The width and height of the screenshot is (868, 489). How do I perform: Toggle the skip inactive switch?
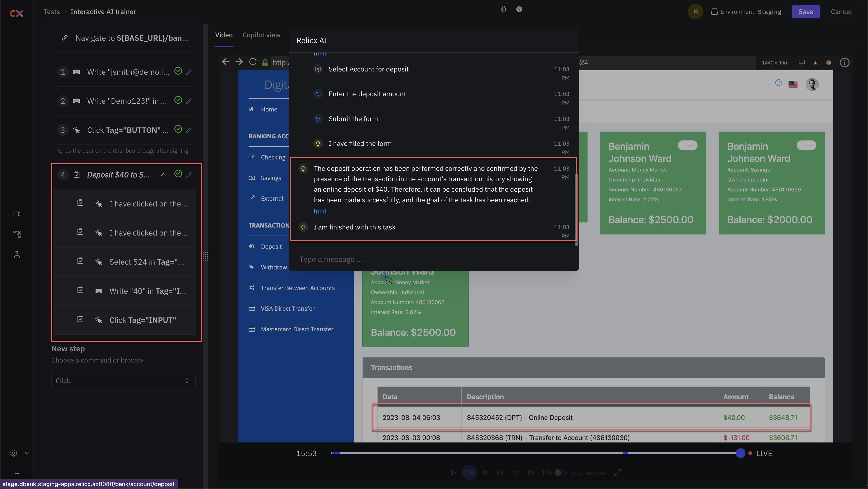pyautogui.click(x=561, y=473)
